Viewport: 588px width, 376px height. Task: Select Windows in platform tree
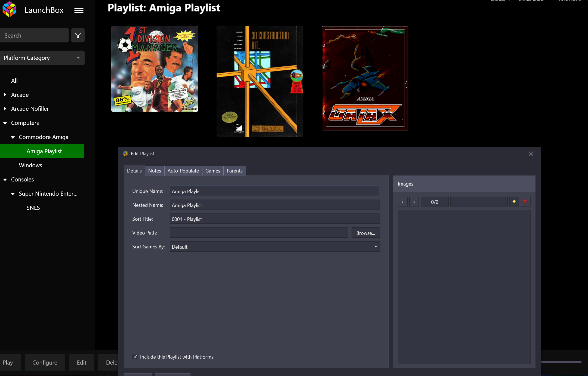[30, 165]
